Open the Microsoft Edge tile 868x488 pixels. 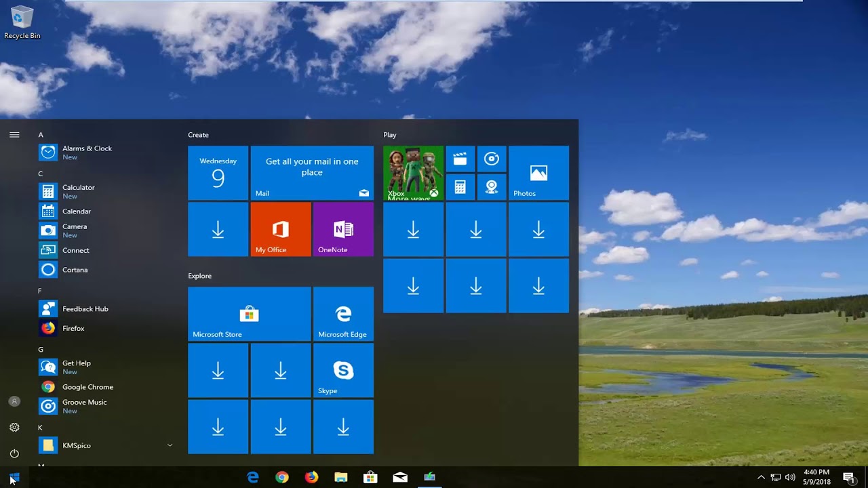point(343,314)
